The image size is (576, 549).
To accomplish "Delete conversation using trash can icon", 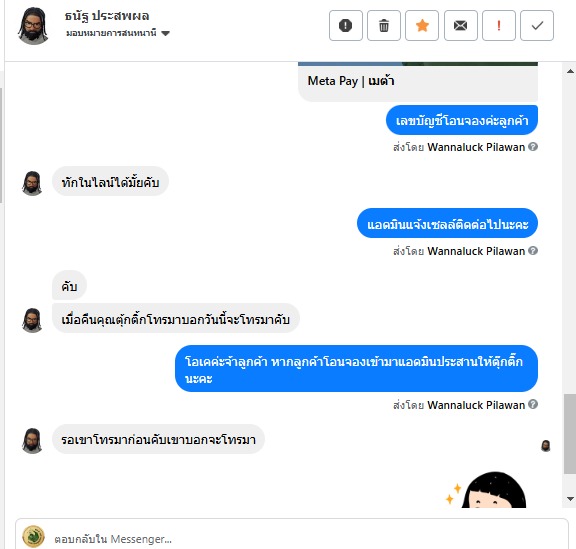I will [x=384, y=25].
